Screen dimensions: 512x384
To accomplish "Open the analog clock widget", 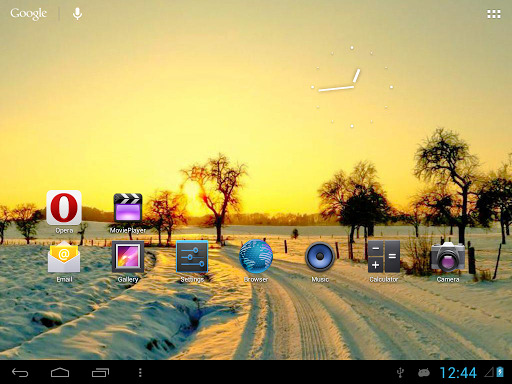I will (352, 87).
